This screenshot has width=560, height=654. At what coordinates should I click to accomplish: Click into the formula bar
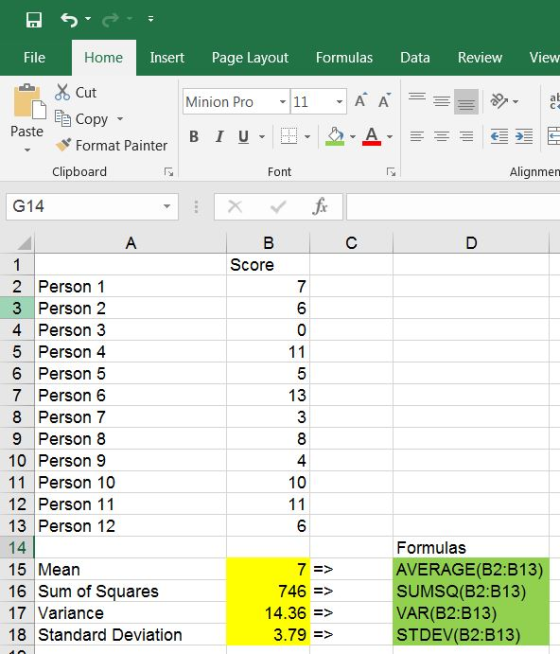coord(453,206)
